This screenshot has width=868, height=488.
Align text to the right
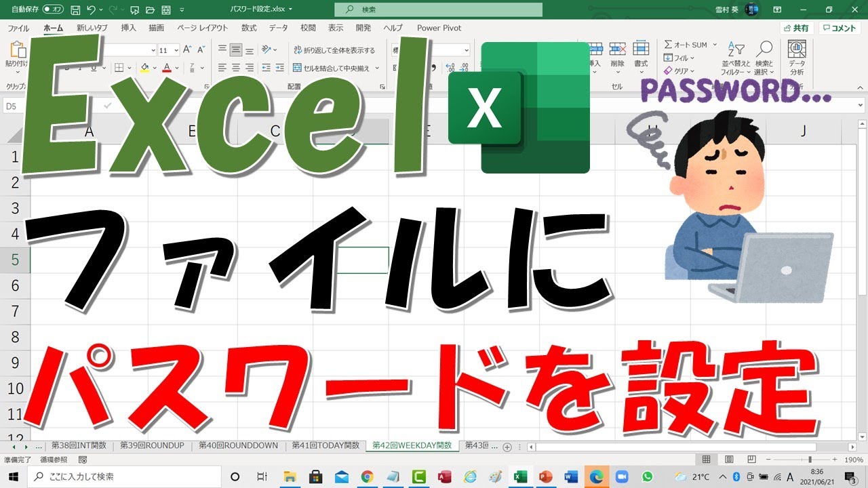point(250,68)
